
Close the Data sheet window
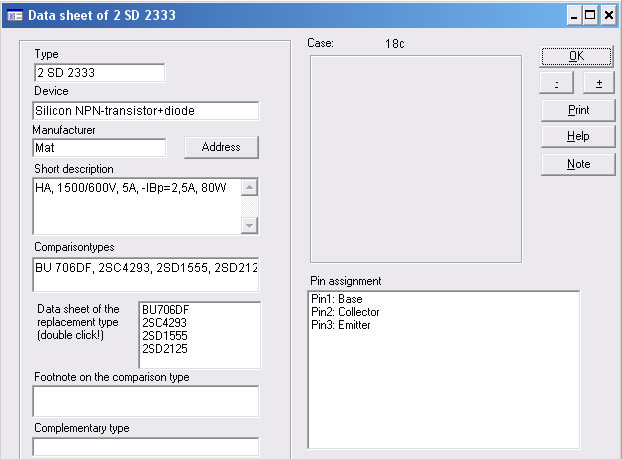click(609, 16)
